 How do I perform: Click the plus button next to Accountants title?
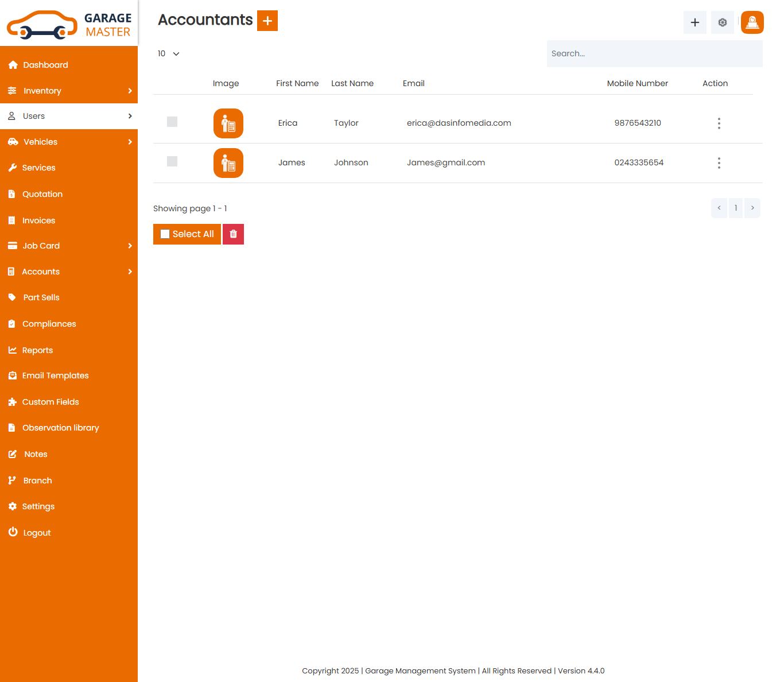pyautogui.click(x=267, y=20)
